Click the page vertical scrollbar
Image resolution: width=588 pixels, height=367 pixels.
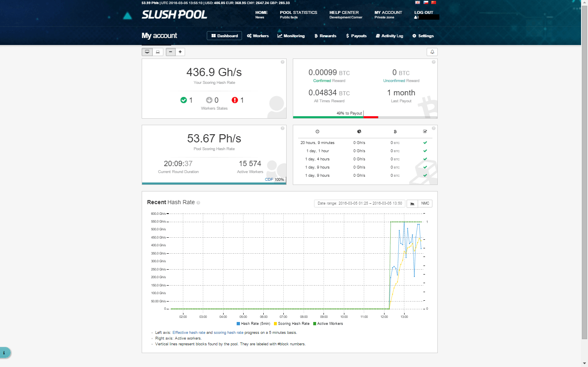[x=584, y=172]
